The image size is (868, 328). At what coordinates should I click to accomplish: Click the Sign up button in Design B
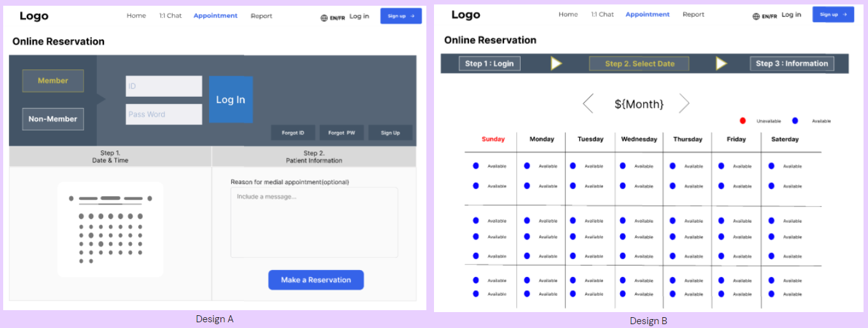833,15
